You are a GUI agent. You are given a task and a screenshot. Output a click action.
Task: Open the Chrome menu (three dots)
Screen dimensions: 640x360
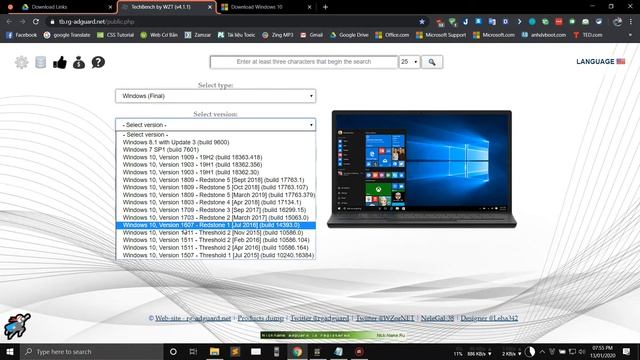[x=631, y=22]
